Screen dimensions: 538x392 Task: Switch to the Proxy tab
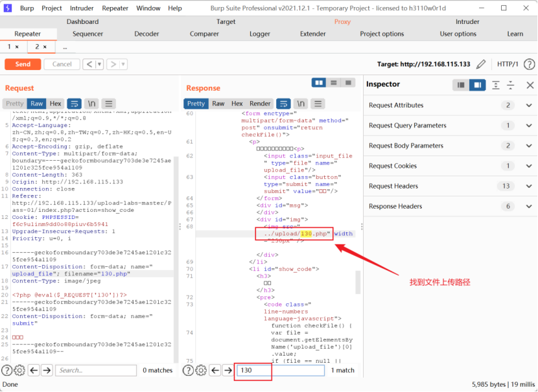pos(342,21)
